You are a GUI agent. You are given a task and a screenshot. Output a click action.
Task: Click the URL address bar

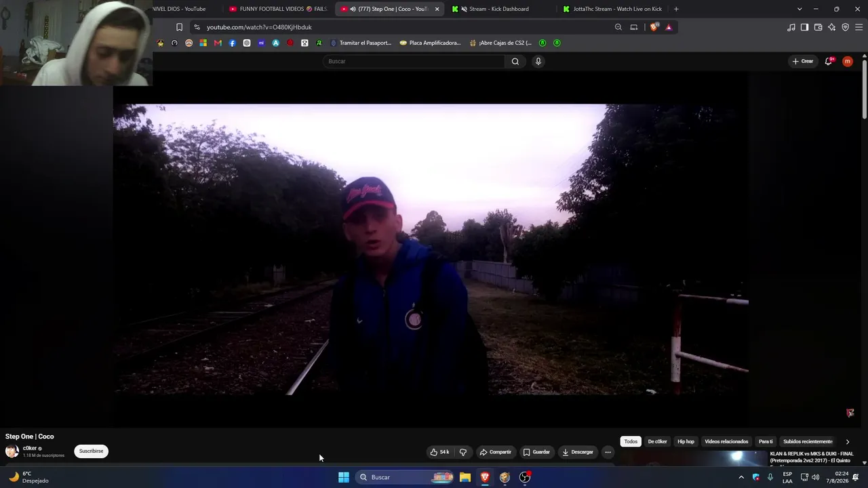[x=407, y=27]
